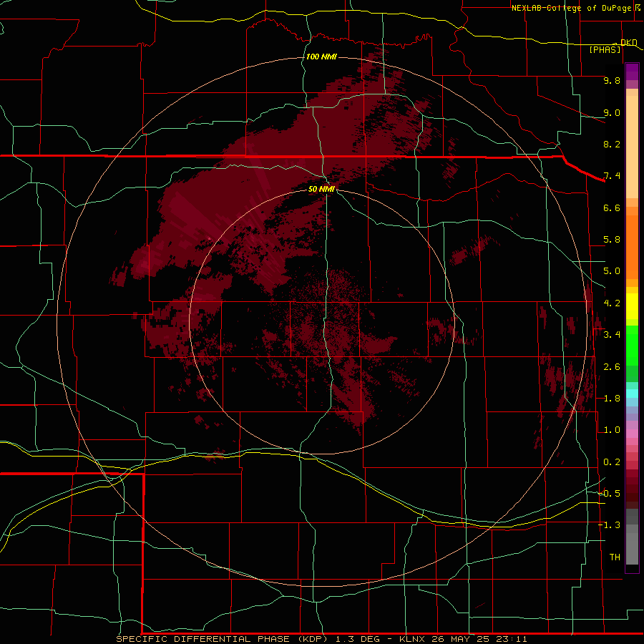644x644 pixels.
Task: Click the "OKD" label above the legend
Action: pyautogui.click(x=628, y=42)
